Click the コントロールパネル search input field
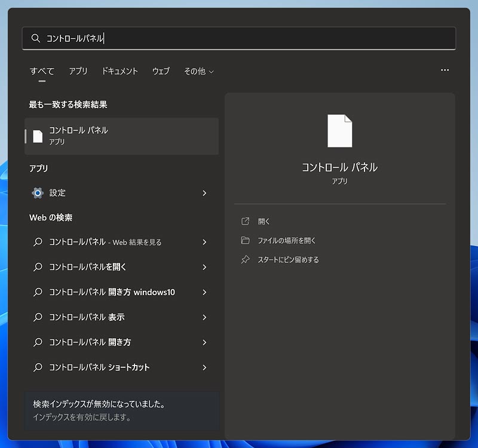The image size is (478, 448). (238, 38)
